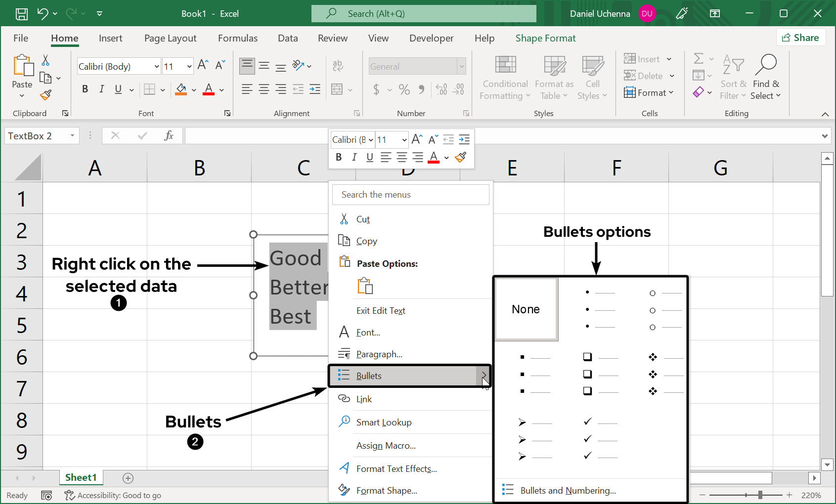
Task: Switch to the Page Layout tab
Action: click(170, 38)
